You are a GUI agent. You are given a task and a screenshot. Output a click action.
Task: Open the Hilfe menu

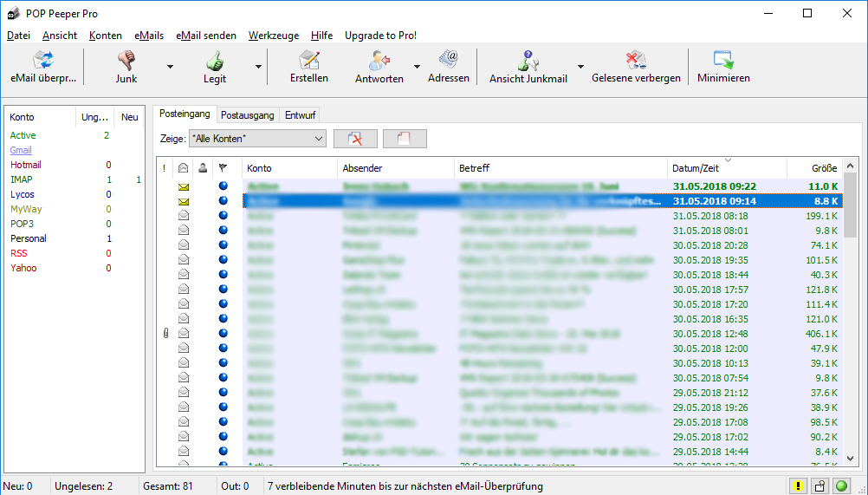[x=321, y=36]
